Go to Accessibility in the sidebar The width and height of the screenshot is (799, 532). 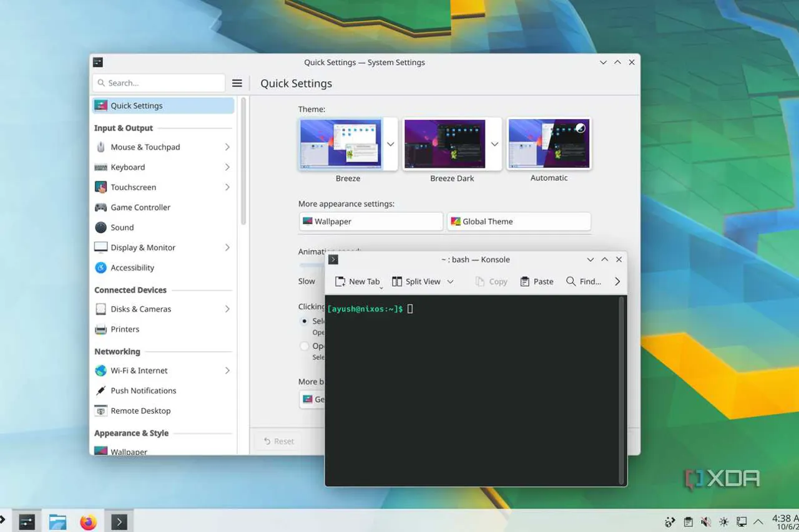click(163, 268)
